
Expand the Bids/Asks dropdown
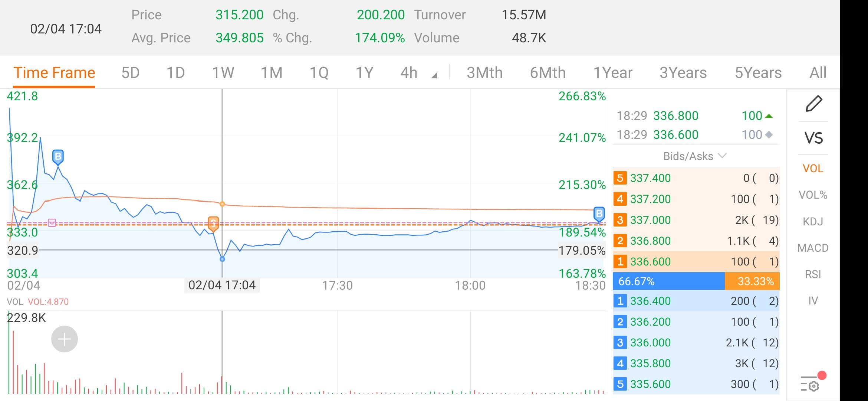click(694, 156)
